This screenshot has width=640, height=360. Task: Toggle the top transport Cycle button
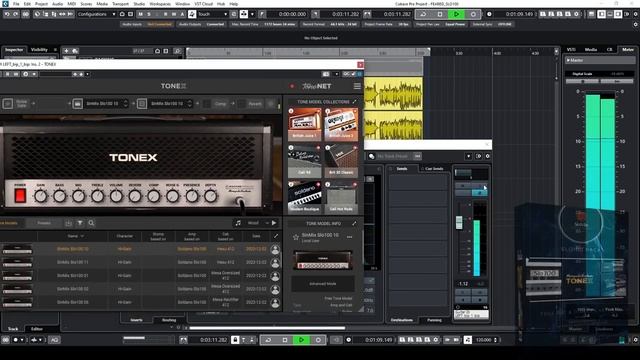(423, 14)
